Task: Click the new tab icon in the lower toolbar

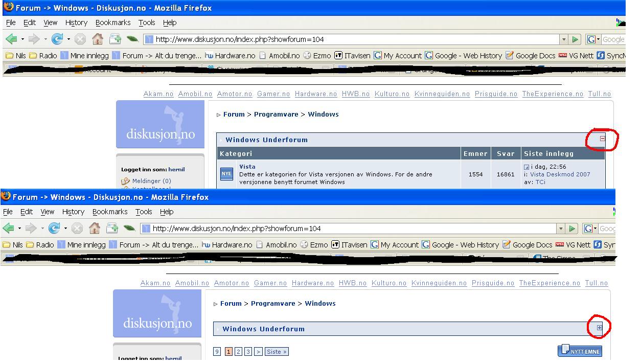Action: [x=112, y=228]
